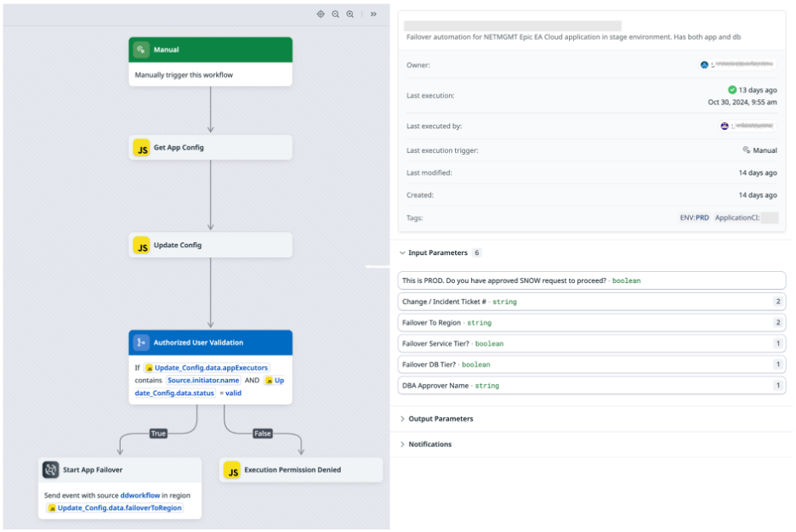The image size is (796, 532).
Task: Click the Manual trigger icon
Action: tap(141, 49)
